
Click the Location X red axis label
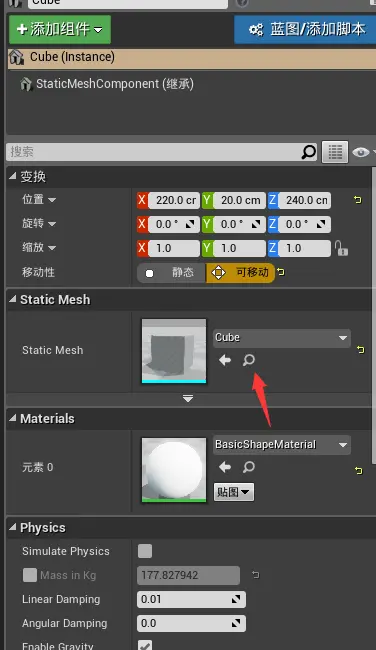click(142, 200)
